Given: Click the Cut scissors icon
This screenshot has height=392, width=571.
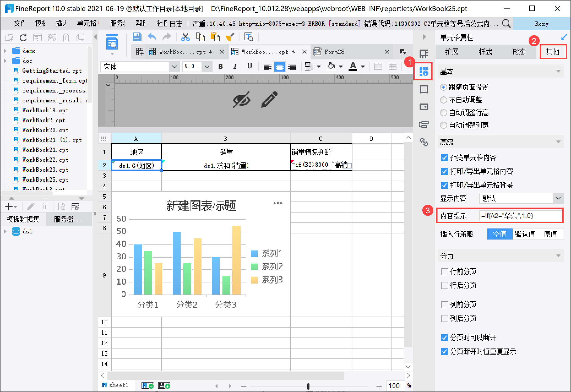Looking at the screenshot, I should [185, 37].
